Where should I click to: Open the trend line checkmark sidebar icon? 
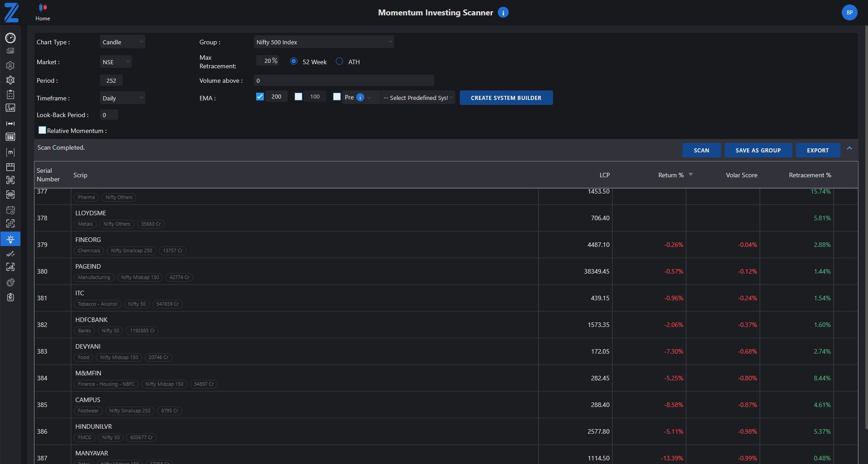[10, 254]
